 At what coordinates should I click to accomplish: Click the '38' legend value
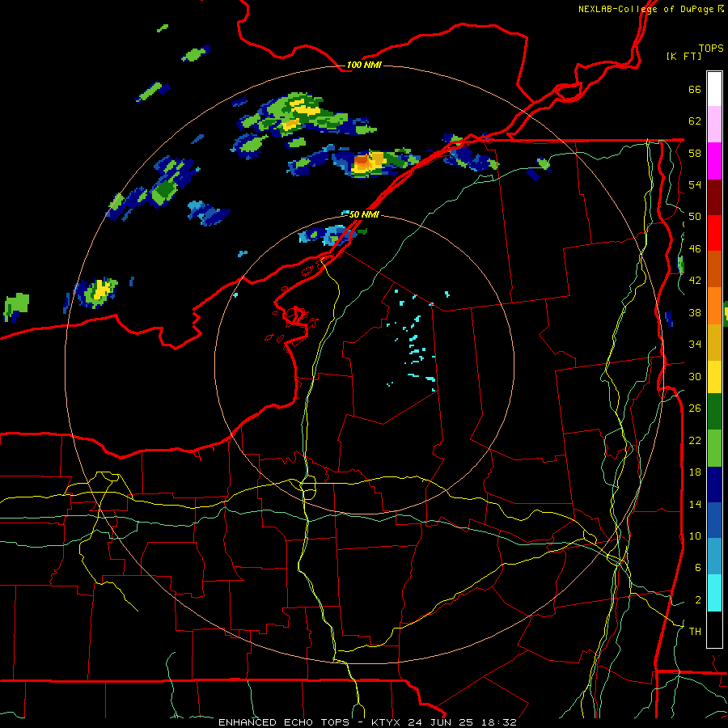coord(695,312)
